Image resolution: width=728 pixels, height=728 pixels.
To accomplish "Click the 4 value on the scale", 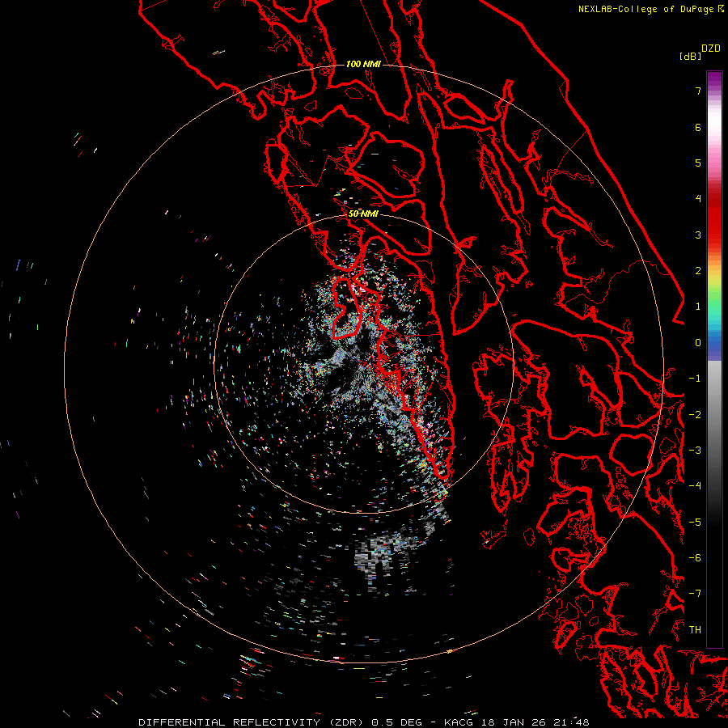I will click(698, 199).
